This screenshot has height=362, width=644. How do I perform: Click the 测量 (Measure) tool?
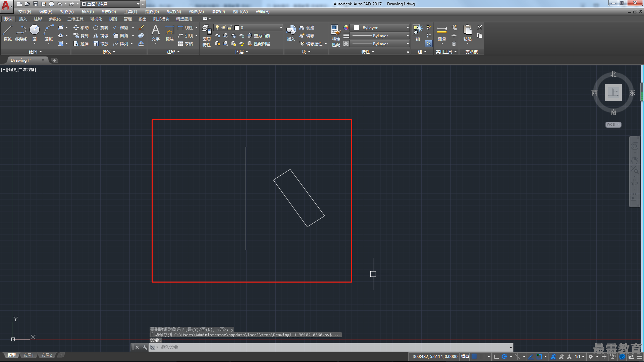(442, 33)
